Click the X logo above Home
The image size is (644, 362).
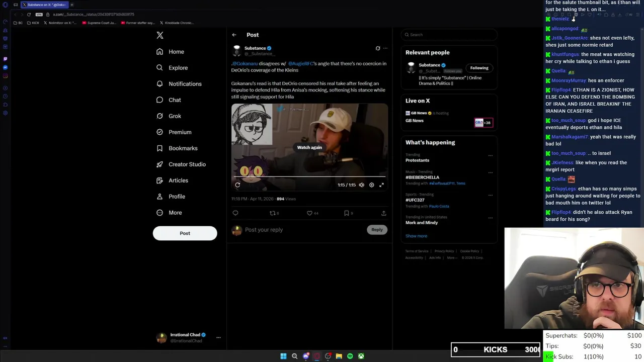pos(160,35)
